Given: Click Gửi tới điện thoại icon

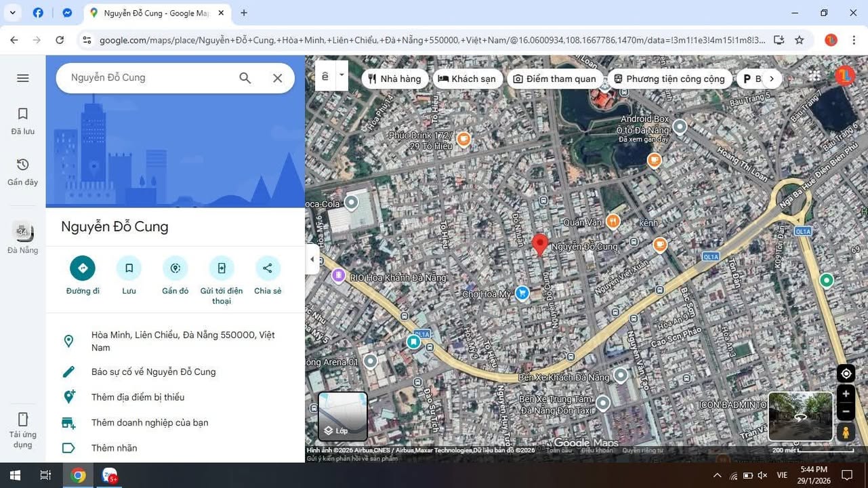Looking at the screenshot, I should point(221,268).
